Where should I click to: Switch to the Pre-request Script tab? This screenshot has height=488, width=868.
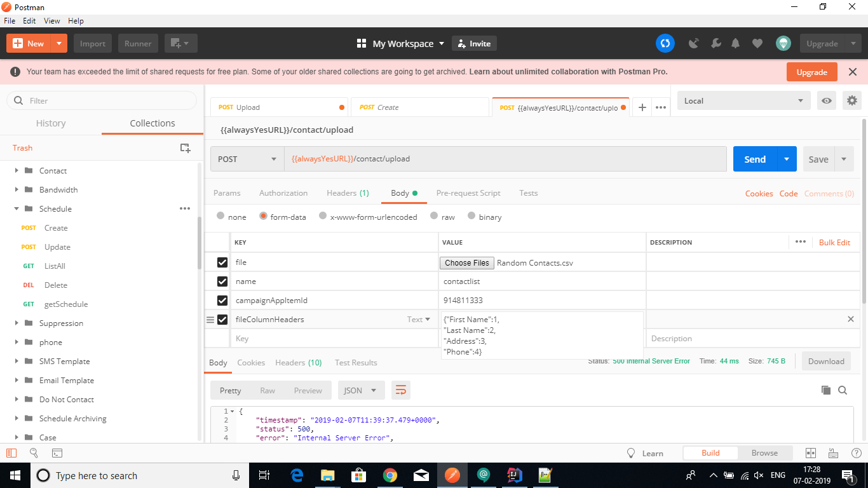coord(468,193)
